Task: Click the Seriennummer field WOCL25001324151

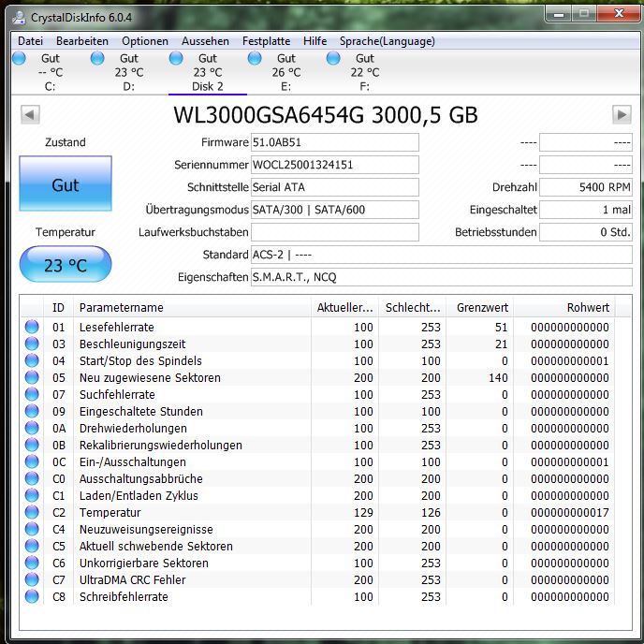Action: pyautogui.click(x=335, y=165)
